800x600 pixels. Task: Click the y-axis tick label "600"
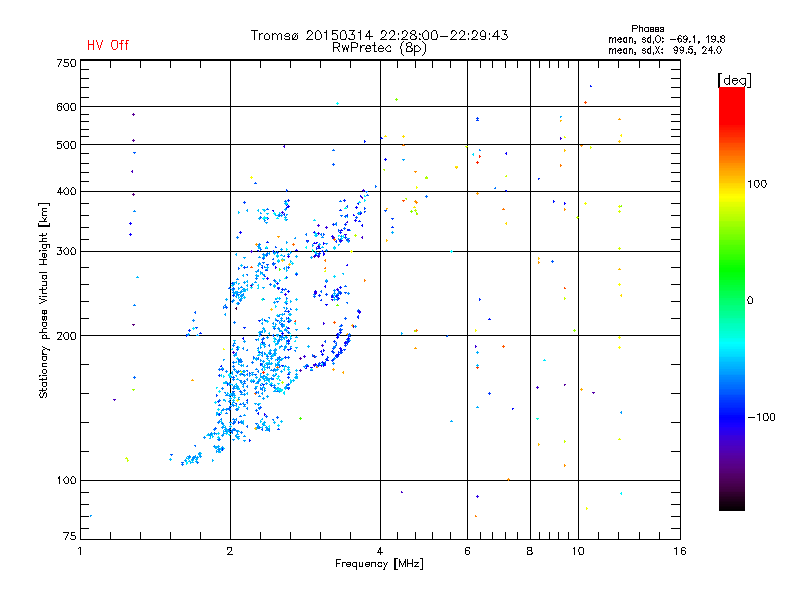(x=67, y=107)
